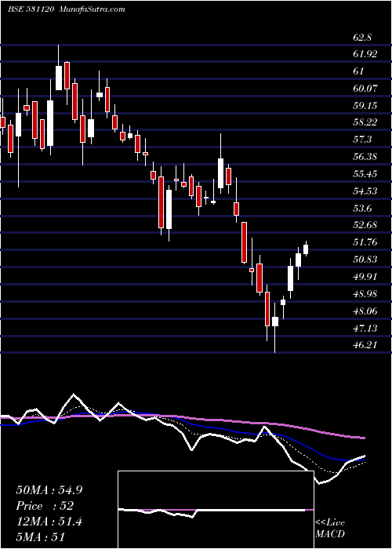The height and width of the screenshot is (549, 392).
Task: Click the 48.98 price axis label
Action: pyautogui.click(x=365, y=294)
